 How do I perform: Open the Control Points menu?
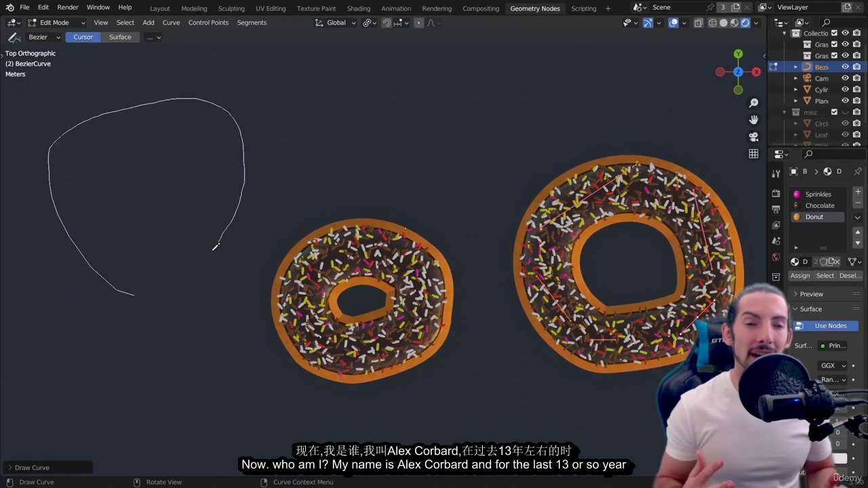[208, 22]
